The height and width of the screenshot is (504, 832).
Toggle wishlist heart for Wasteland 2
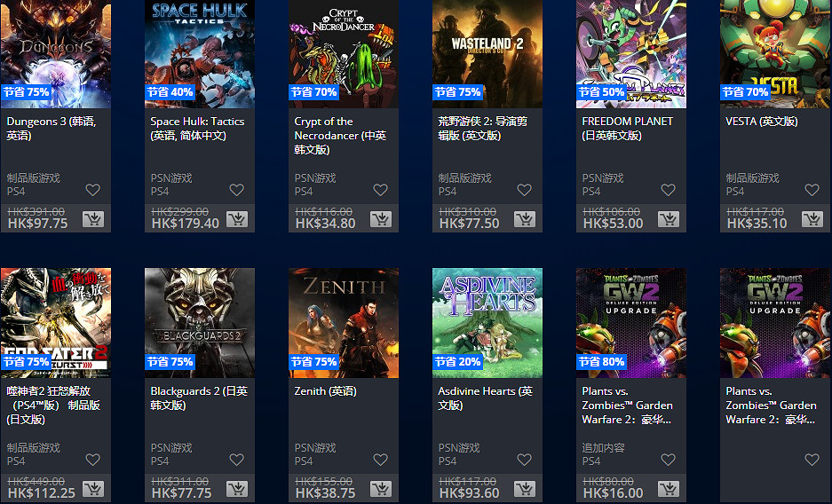(524, 190)
